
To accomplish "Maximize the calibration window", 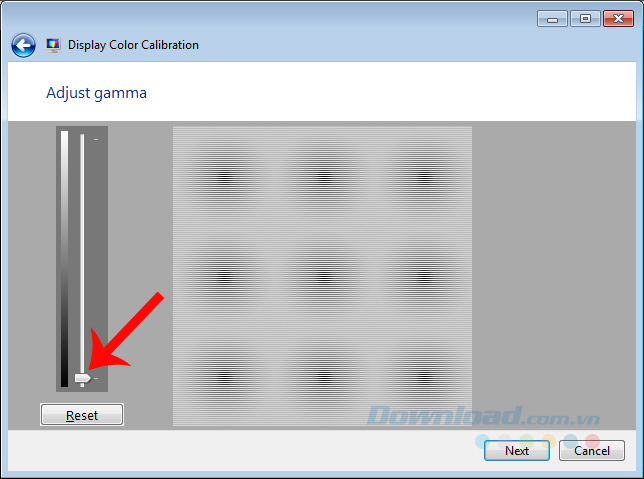I will tap(585, 19).
